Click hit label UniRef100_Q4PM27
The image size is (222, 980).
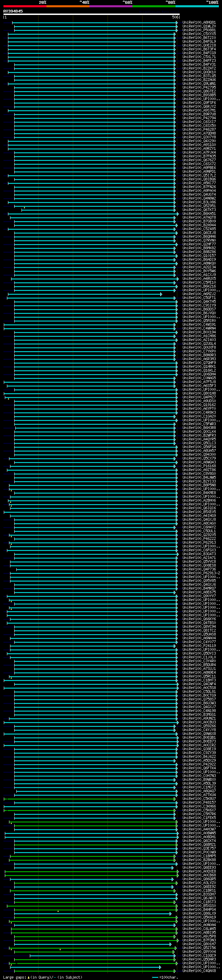[199, 397]
